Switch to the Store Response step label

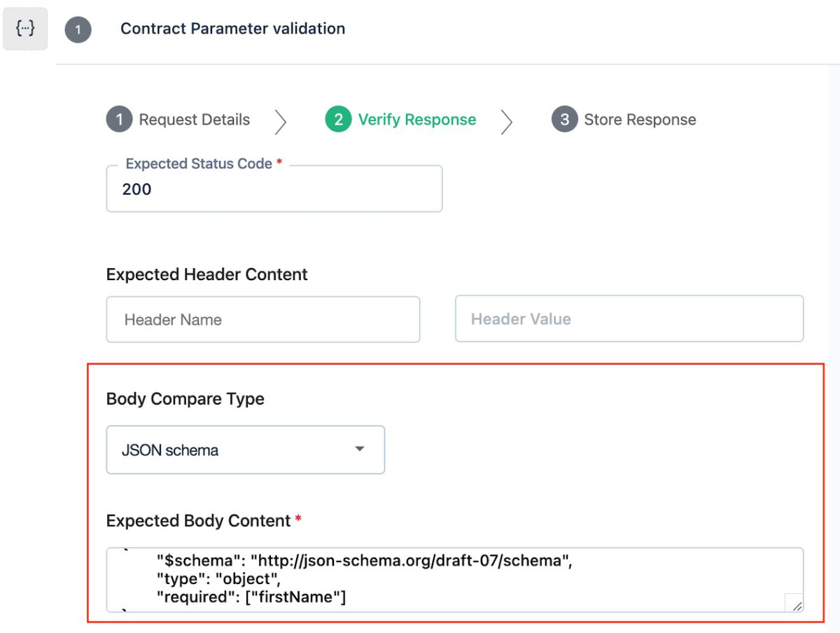(x=640, y=120)
